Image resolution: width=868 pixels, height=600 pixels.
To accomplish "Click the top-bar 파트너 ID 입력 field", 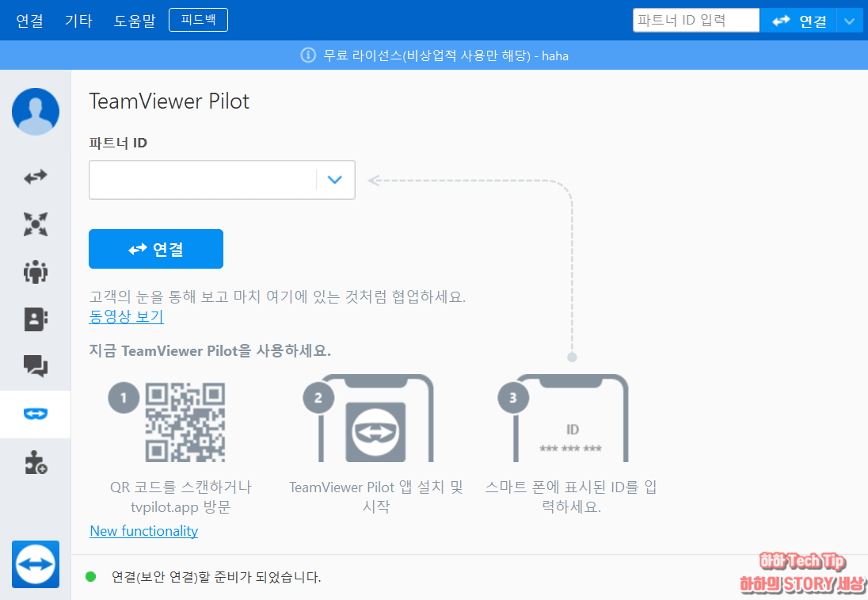I will pyautogui.click(x=696, y=21).
